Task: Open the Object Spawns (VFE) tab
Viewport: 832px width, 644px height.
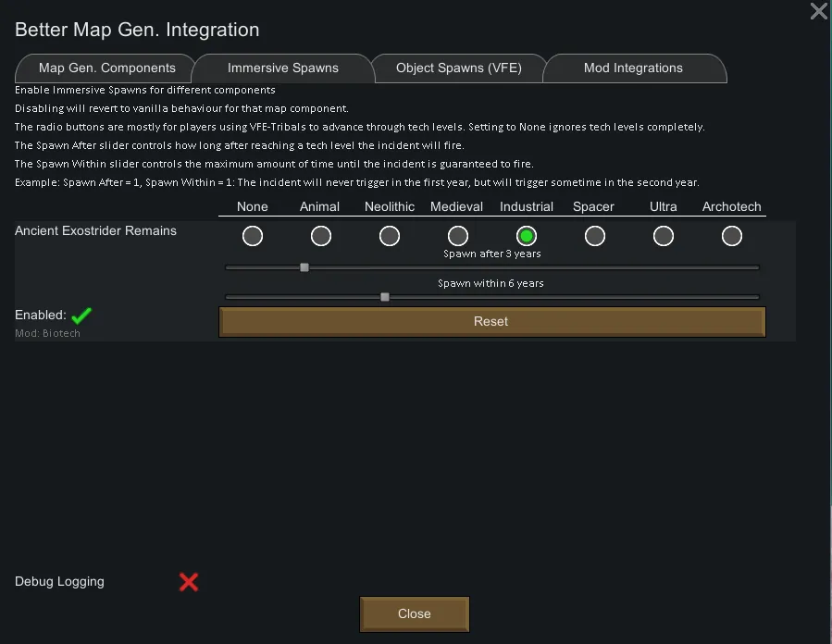Action: coord(458,68)
